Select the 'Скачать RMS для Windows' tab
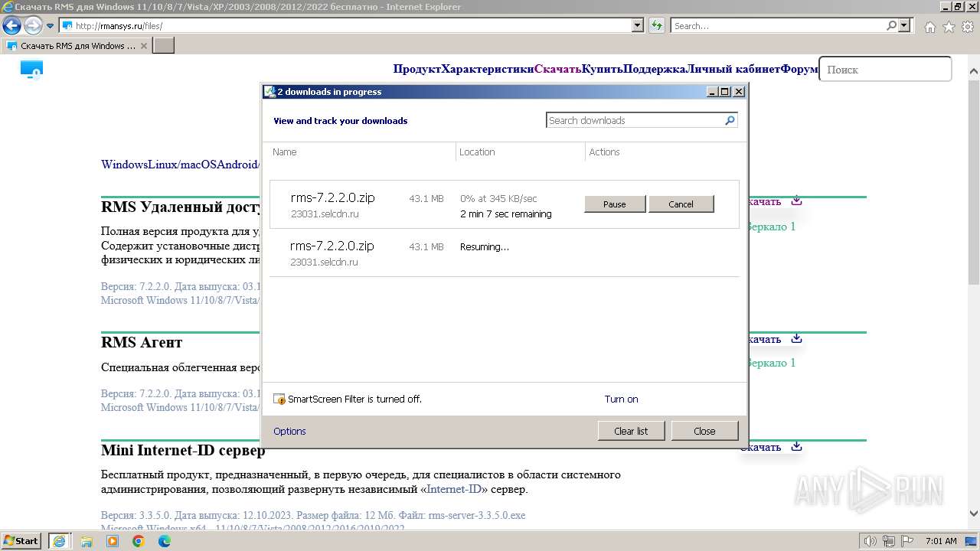Viewport: 980px width, 551px height. click(77, 46)
